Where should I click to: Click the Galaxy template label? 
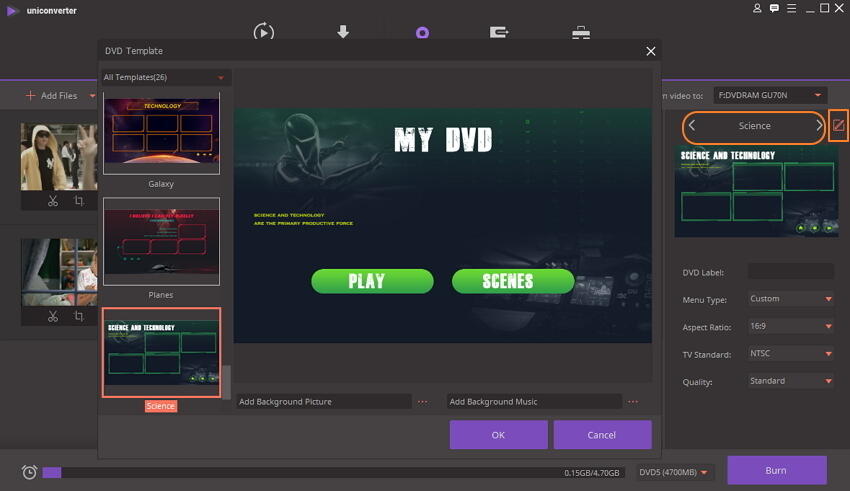point(161,184)
